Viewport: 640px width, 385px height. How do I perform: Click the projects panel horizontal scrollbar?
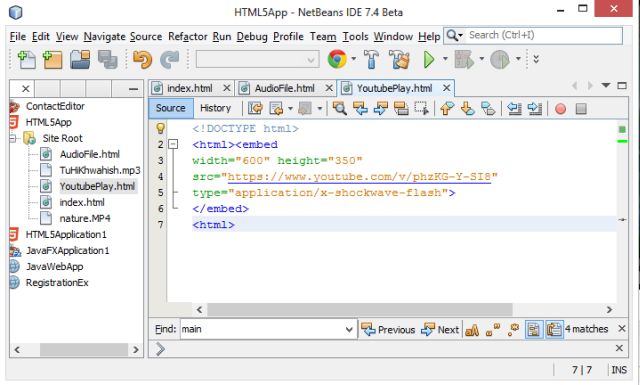[x=83, y=350]
